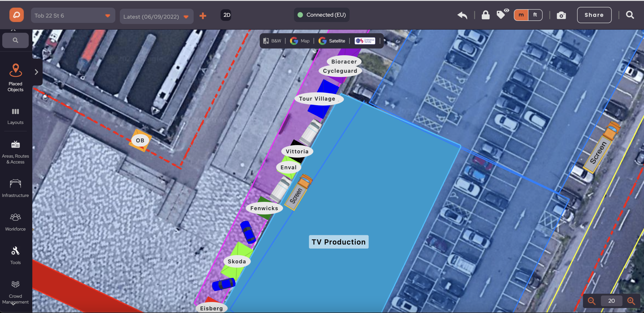
Task: Click the Share button
Action: (x=594, y=15)
